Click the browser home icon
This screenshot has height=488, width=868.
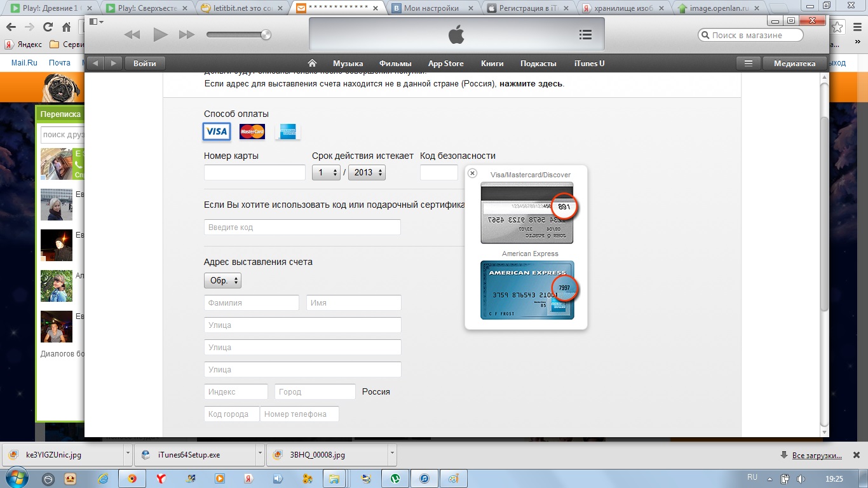[x=66, y=27]
